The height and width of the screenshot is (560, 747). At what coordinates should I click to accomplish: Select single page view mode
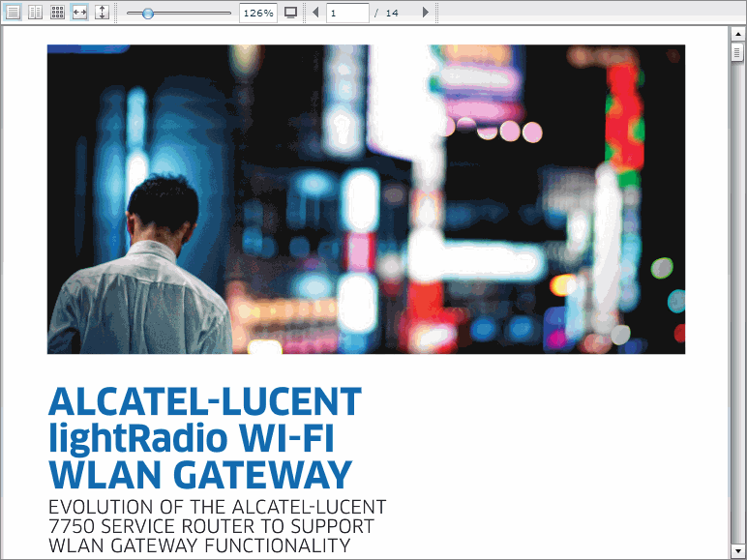pos(13,13)
